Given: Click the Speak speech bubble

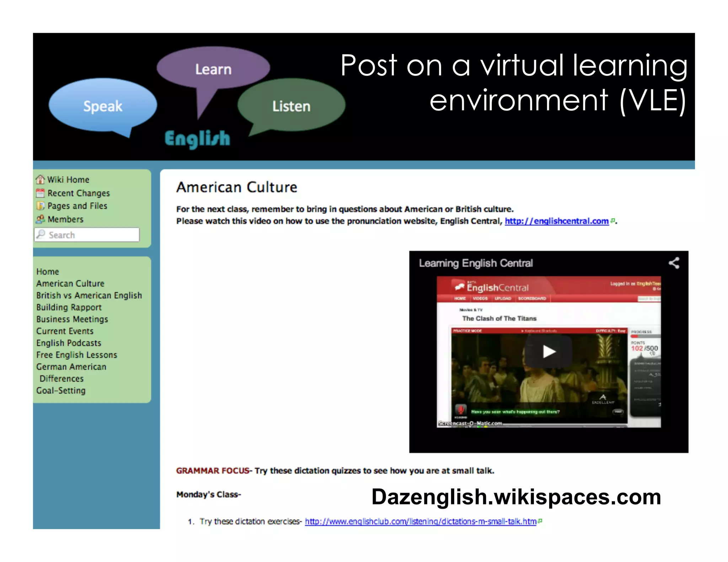Looking at the screenshot, I should [x=103, y=106].
